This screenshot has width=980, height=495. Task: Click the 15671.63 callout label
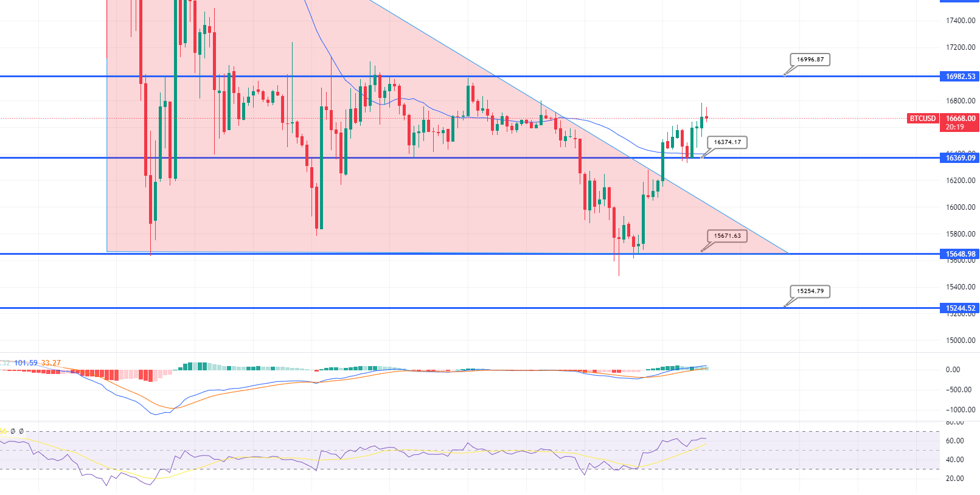tap(727, 236)
